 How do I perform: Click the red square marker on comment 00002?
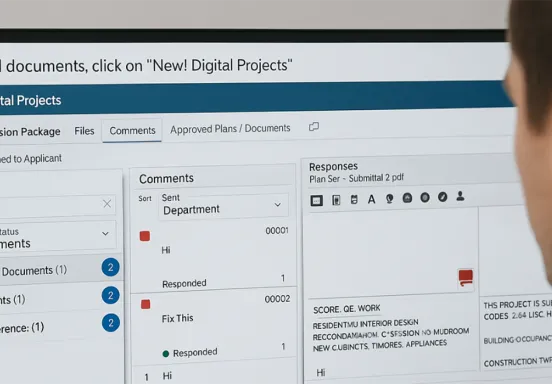(x=145, y=304)
